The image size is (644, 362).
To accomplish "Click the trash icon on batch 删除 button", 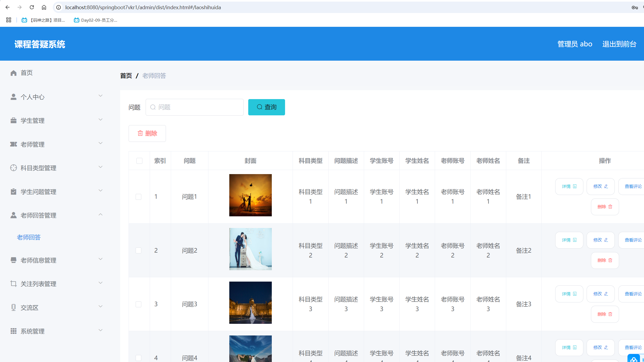I will (140, 133).
